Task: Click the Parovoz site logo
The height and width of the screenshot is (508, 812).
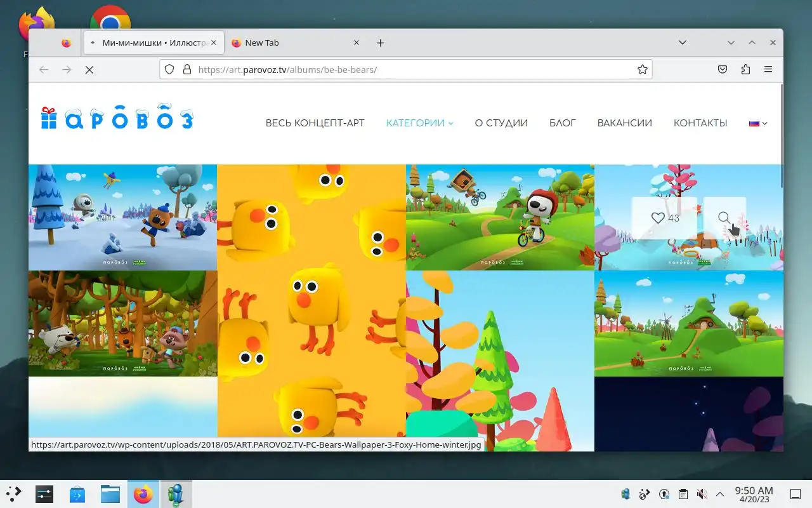Action: pos(117,117)
